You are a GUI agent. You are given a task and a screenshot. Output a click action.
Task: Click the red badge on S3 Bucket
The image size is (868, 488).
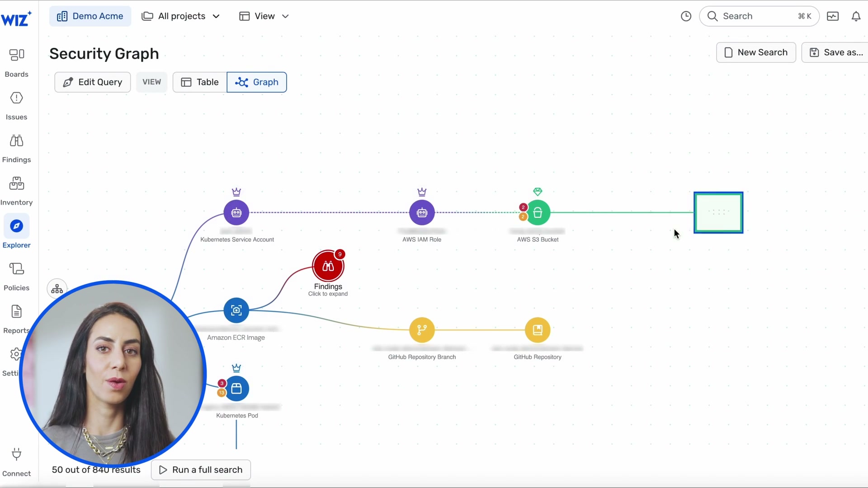click(x=523, y=207)
